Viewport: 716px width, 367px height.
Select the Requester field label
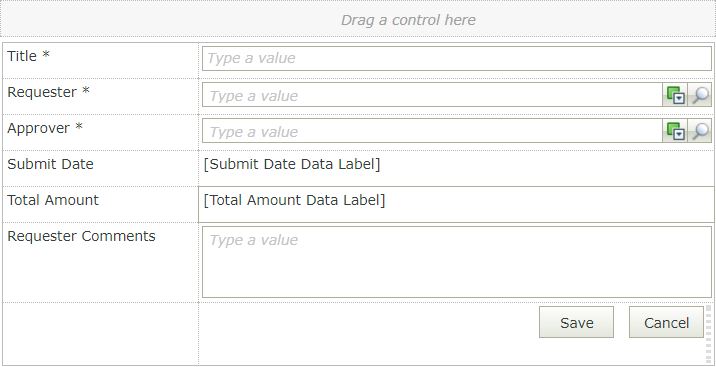pyautogui.click(x=48, y=92)
